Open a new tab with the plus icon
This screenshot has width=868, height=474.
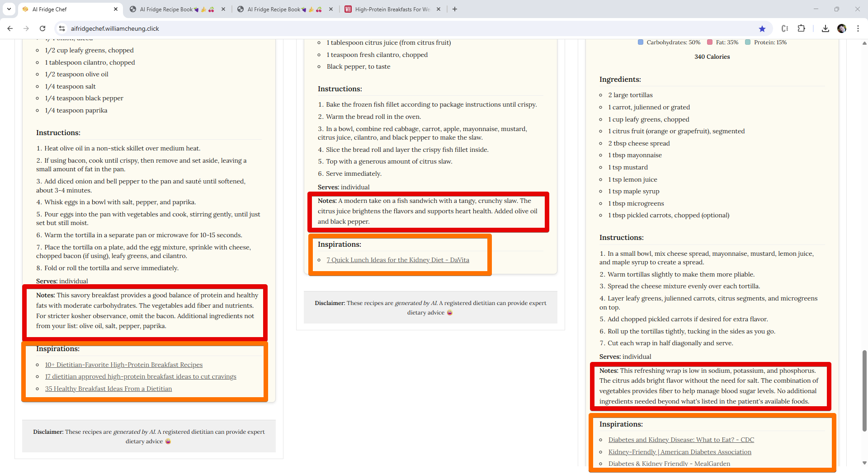pos(455,9)
